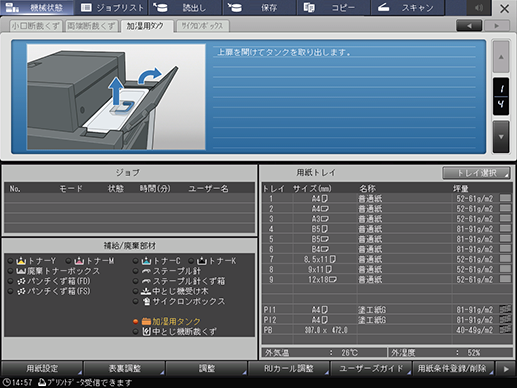The height and width of the screenshot is (388, 517).
Task: Select tray 6 B4 row
Action: tap(387, 249)
